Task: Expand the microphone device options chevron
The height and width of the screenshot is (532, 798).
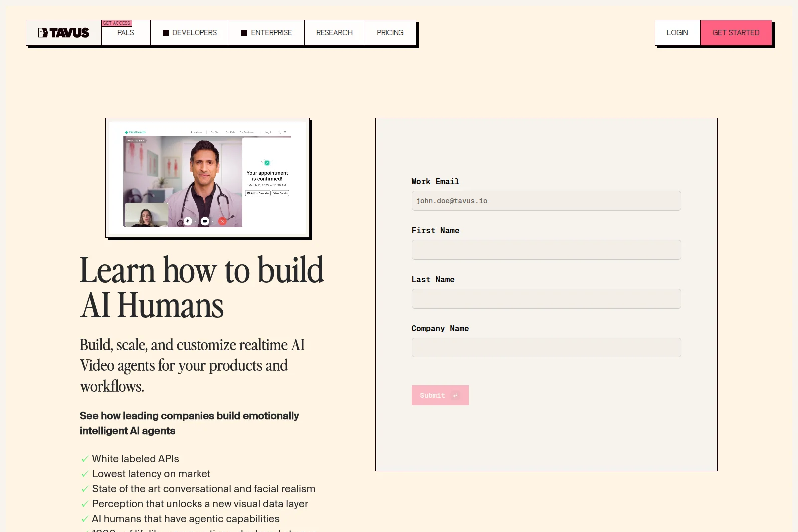Action: [195, 221]
